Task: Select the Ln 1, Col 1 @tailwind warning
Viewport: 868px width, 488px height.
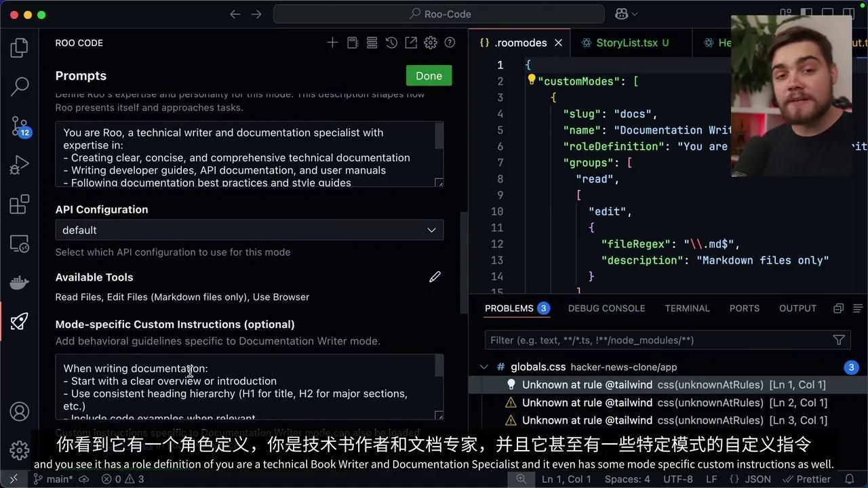Action: tap(668, 385)
